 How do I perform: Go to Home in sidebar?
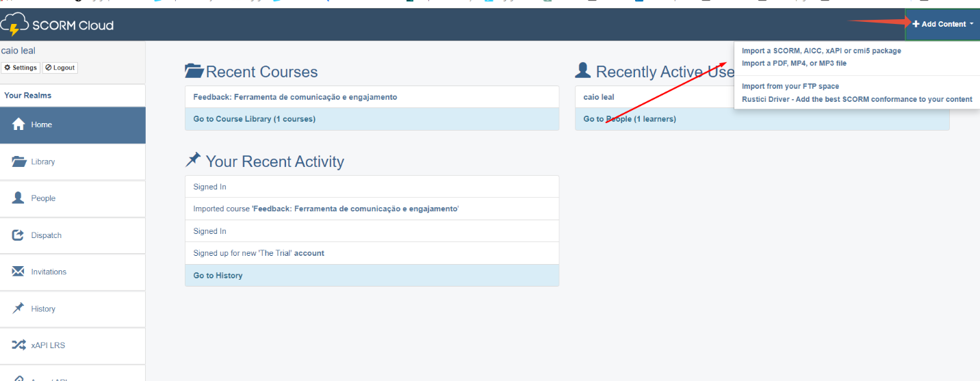click(x=73, y=125)
